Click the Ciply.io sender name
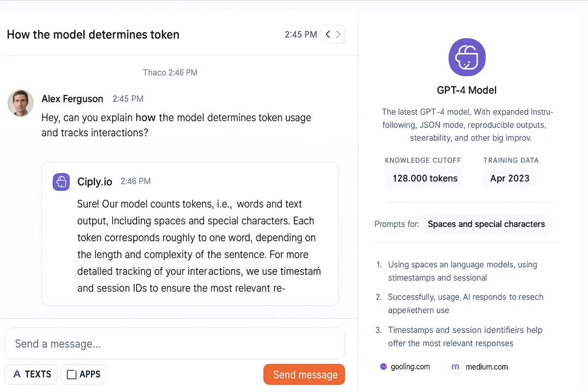This screenshot has height=392, width=588. (95, 182)
